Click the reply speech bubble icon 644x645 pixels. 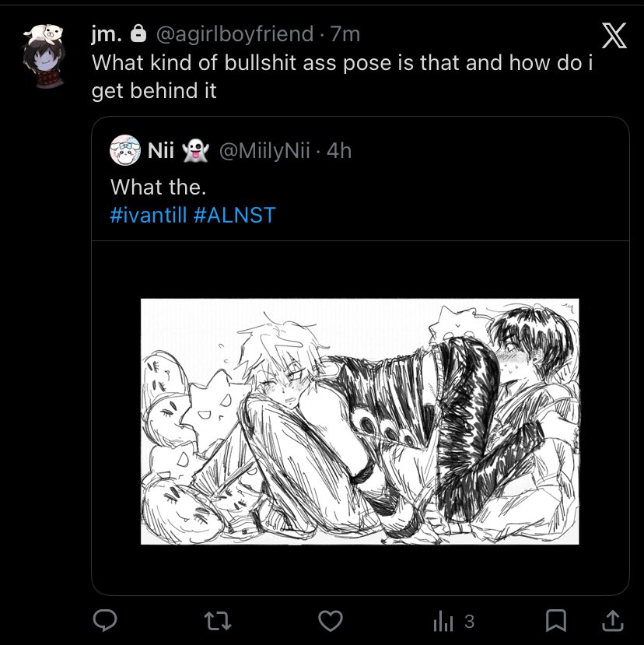(105, 620)
